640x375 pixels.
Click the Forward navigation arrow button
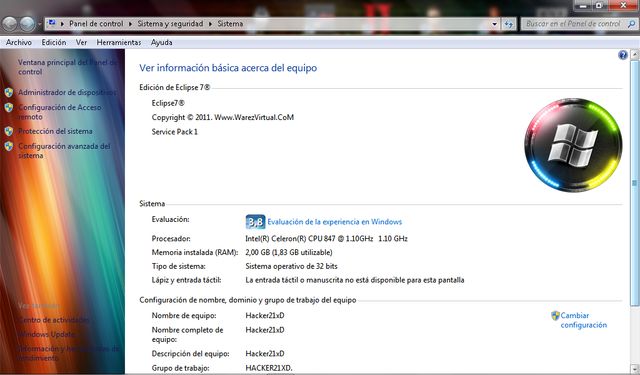point(27,24)
